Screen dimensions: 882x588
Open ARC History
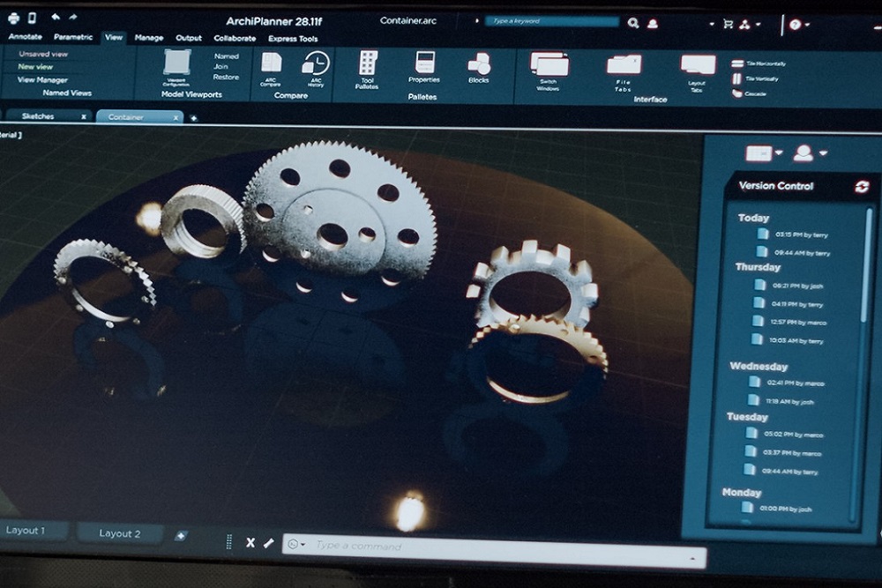(315, 64)
